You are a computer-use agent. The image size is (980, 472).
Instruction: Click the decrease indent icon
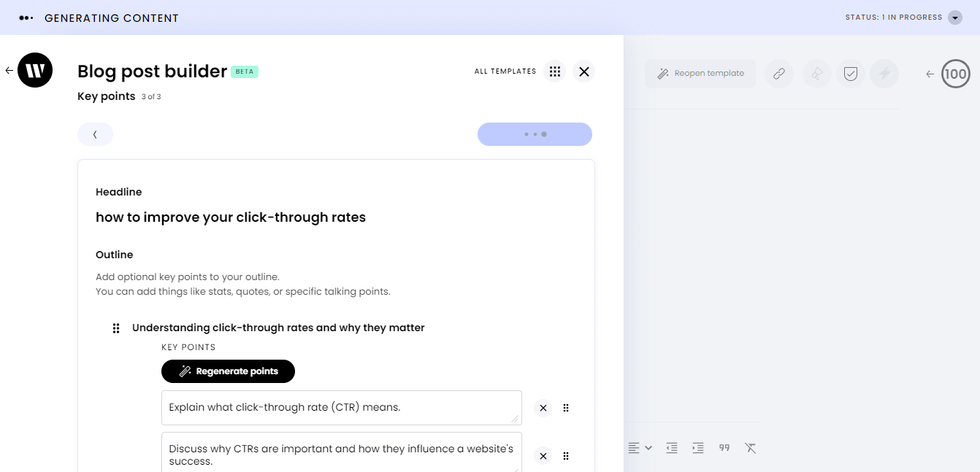(x=671, y=447)
